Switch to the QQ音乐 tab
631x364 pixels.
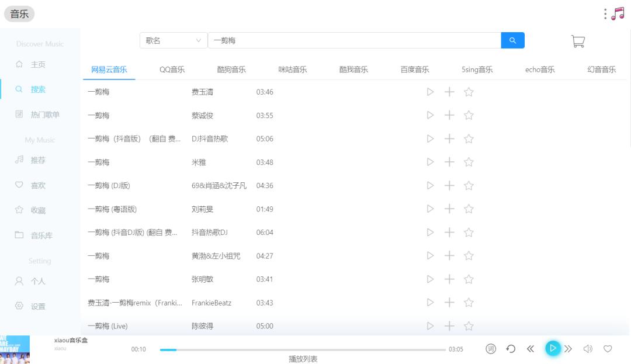click(172, 70)
